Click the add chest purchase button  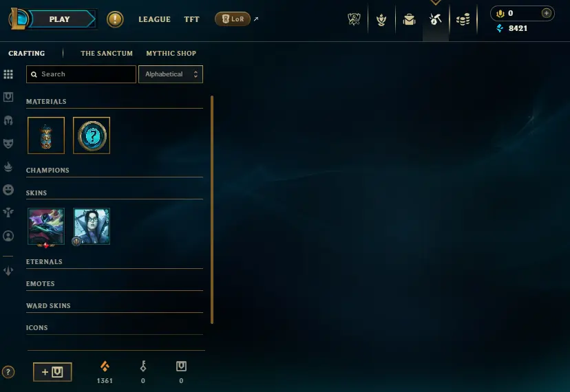coord(52,371)
